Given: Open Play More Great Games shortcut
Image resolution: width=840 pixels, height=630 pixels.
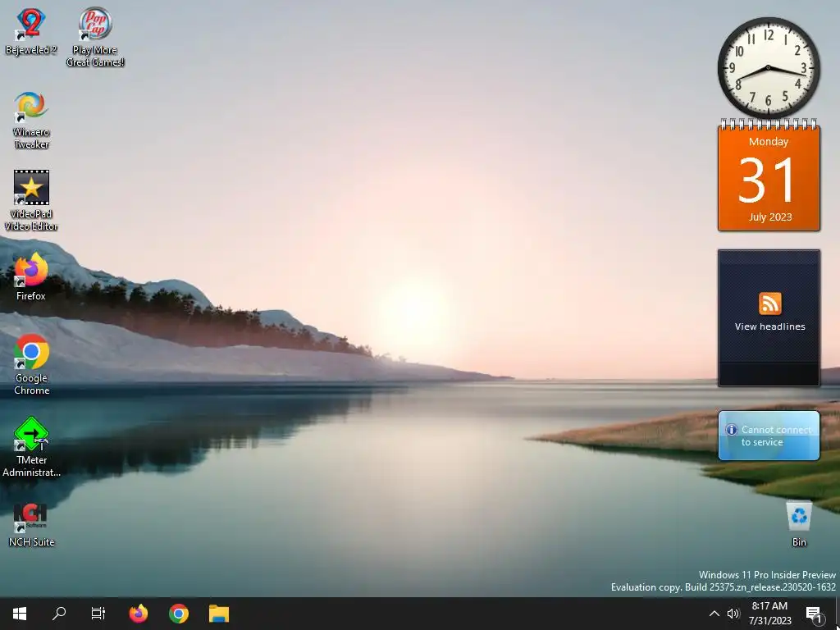Looking at the screenshot, I should click(95, 36).
